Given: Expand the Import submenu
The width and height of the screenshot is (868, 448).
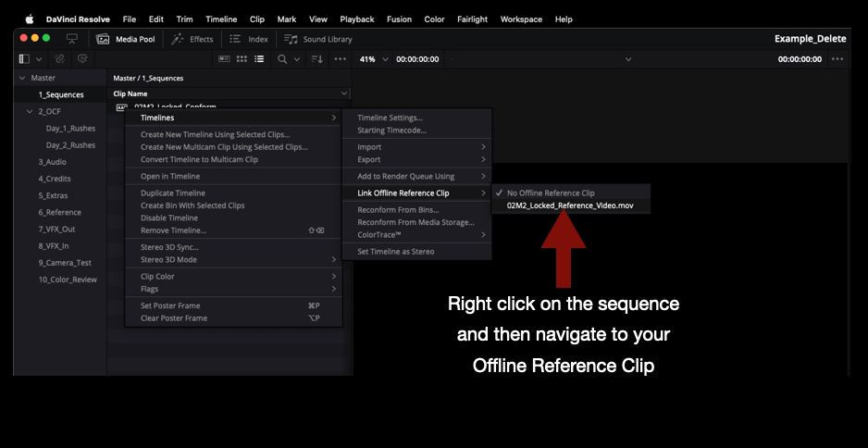Looking at the screenshot, I should coord(416,147).
